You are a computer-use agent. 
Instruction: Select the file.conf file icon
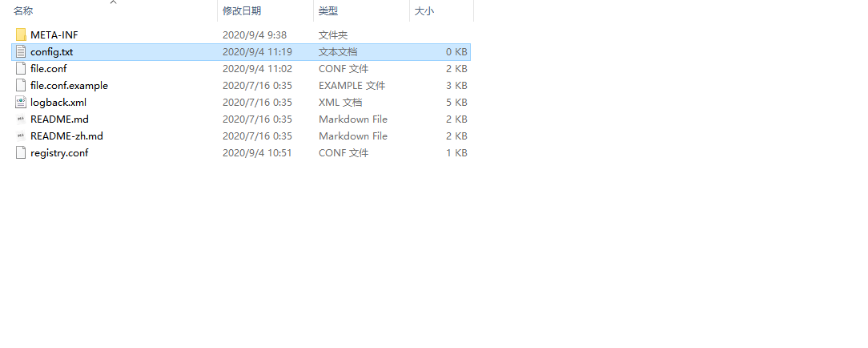(21, 69)
